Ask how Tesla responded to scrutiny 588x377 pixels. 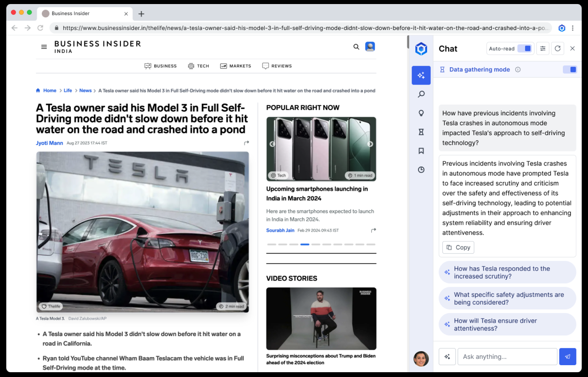pyautogui.click(x=507, y=272)
